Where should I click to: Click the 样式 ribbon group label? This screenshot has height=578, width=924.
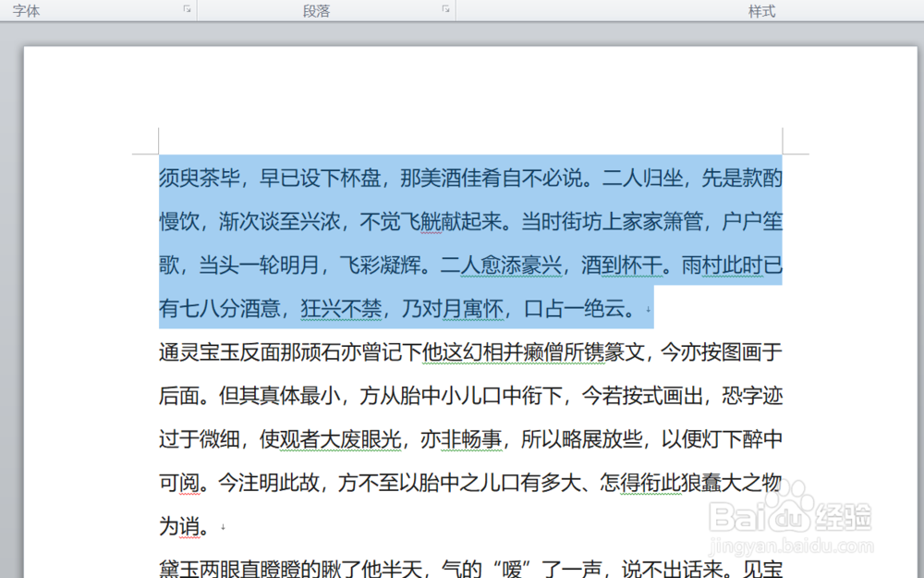[x=760, y=10]
